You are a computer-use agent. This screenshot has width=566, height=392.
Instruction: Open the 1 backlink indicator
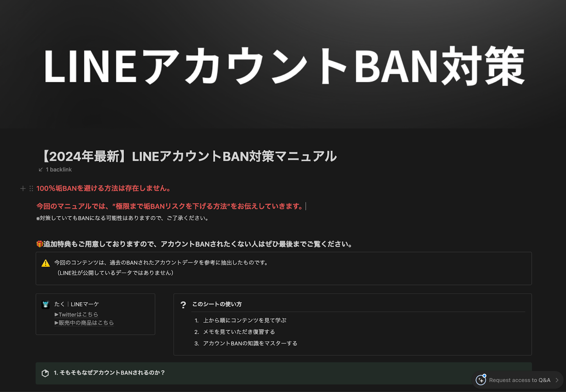point(55,170)
